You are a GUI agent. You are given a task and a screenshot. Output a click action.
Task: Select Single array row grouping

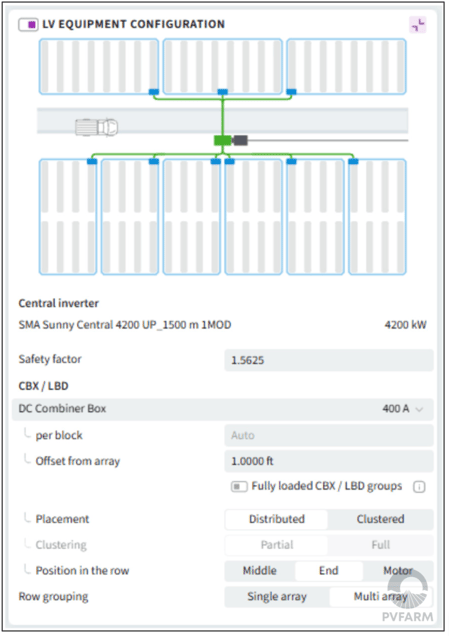click(x=277, y=597)
